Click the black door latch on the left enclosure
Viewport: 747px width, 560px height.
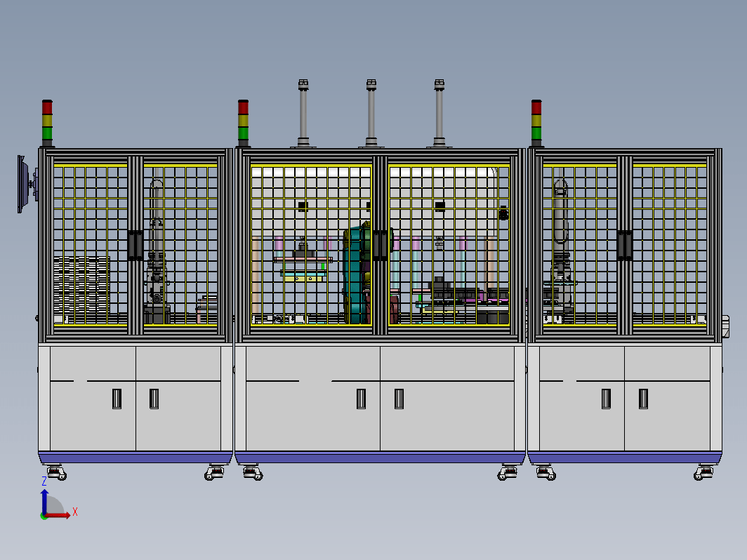pyautogui.click(x=135, y=245)
